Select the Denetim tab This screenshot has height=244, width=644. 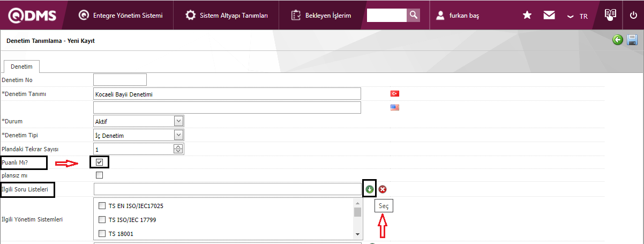pyautogui.click(x=21, y=66)
